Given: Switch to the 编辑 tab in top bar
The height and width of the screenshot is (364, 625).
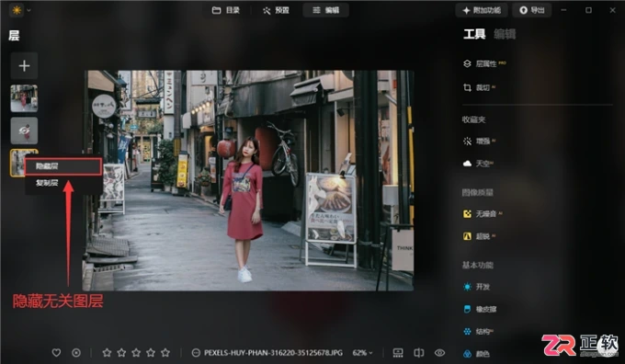Looking at the screenshot, I should click(x=325, y=10).
